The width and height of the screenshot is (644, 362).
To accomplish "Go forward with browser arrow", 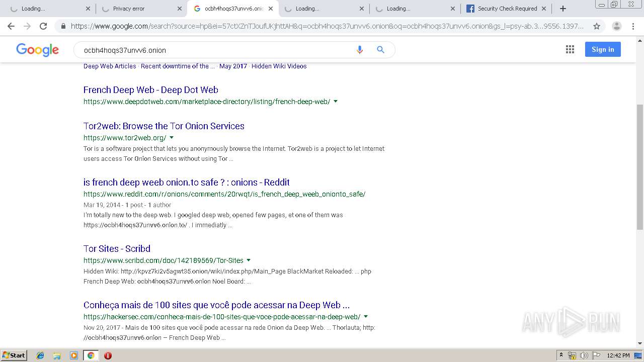I will coord(27,26).
